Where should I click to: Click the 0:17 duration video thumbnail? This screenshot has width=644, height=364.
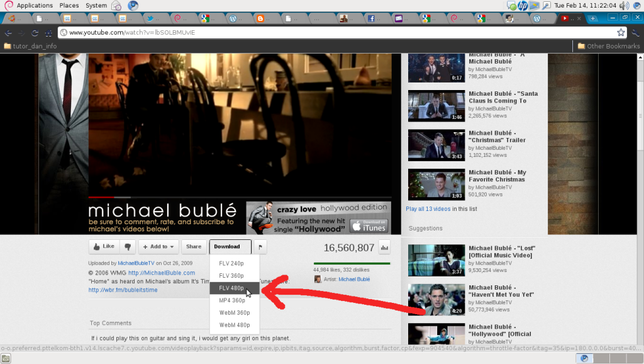point(436,68)
